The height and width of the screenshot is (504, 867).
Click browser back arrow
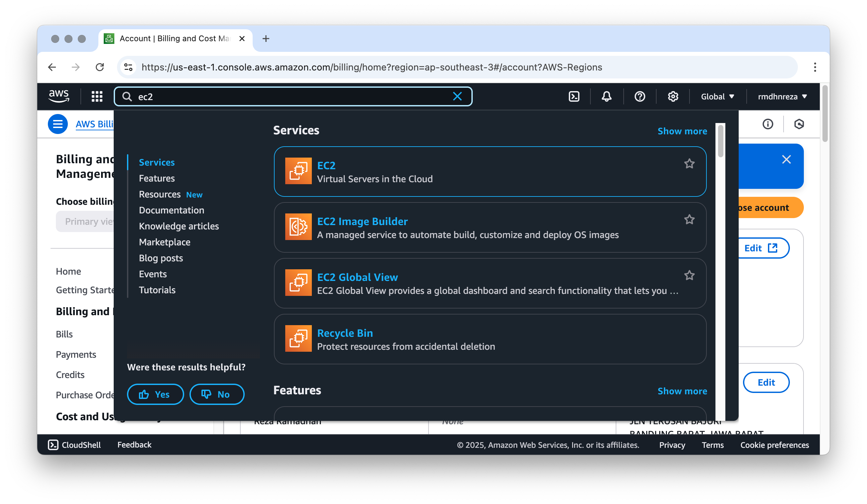(x=52, y=67)
